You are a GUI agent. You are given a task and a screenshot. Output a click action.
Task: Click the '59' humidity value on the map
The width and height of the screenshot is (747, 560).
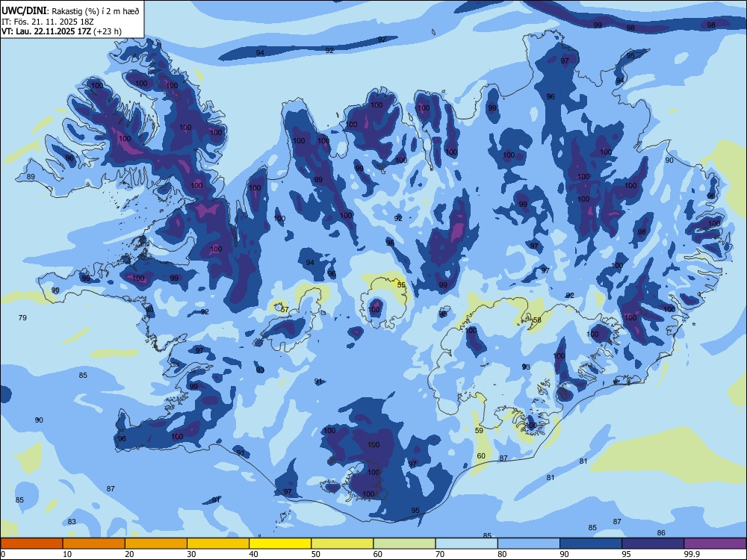coord(480,431)
